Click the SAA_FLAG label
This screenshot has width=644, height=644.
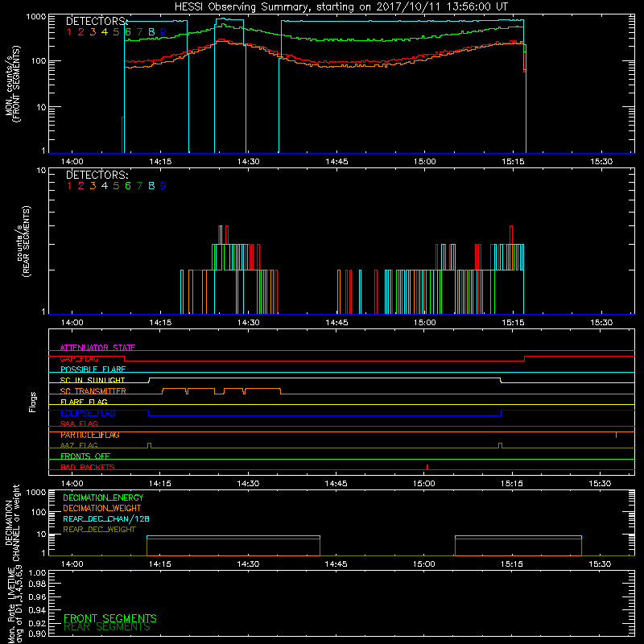pos(79,424)
